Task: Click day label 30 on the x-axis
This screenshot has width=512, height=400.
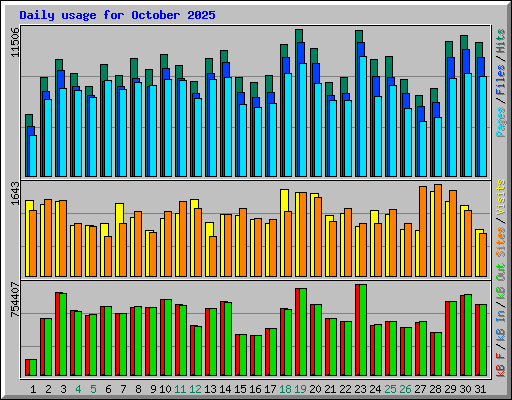Action: click(x=465, y=389)
